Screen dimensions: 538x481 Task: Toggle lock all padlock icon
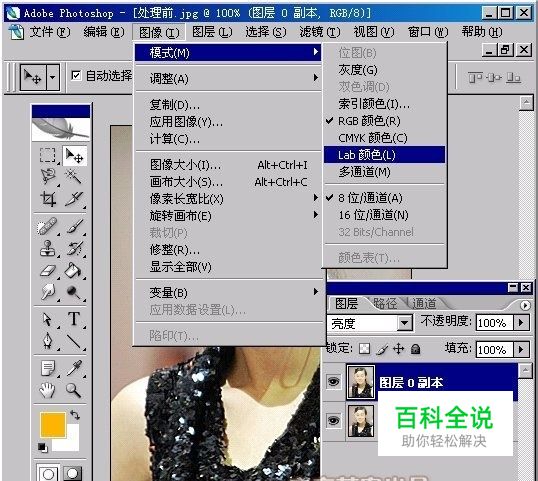click(x=416, y=349)
